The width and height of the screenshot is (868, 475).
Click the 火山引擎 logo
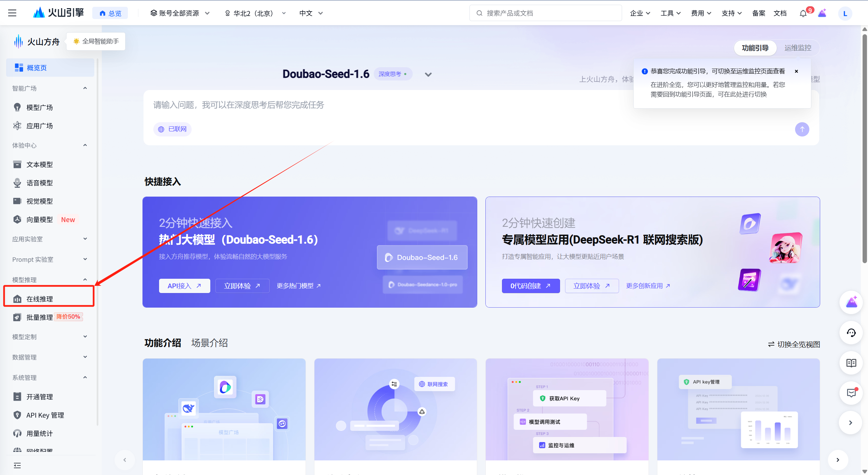tap(58, 13)
